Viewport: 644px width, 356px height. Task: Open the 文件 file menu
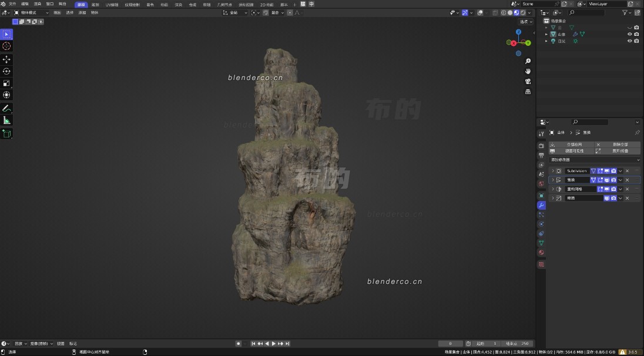pos(12,4)
